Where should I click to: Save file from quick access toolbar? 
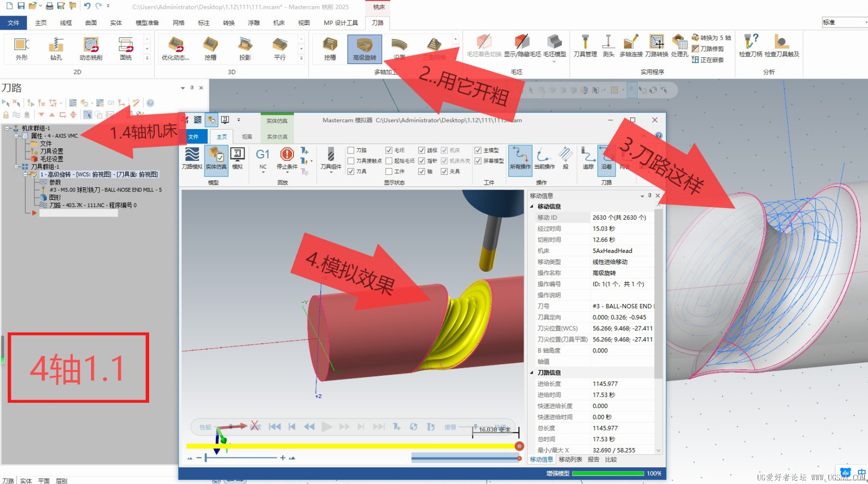tap(21, 6)
